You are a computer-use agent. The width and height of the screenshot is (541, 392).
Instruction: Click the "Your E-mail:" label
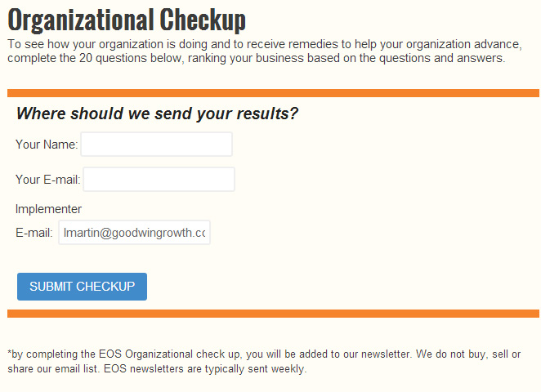pyautogui.click(x=48, y=180)
